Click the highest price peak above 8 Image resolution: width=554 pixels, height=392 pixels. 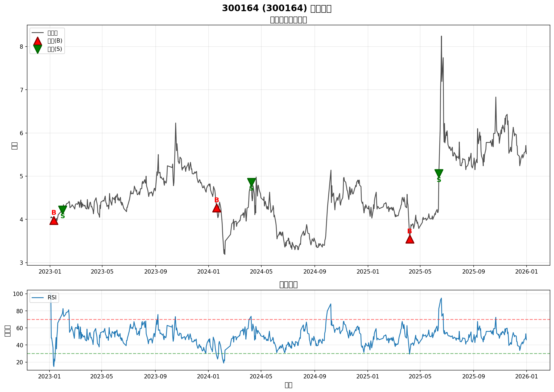point(441,37)
